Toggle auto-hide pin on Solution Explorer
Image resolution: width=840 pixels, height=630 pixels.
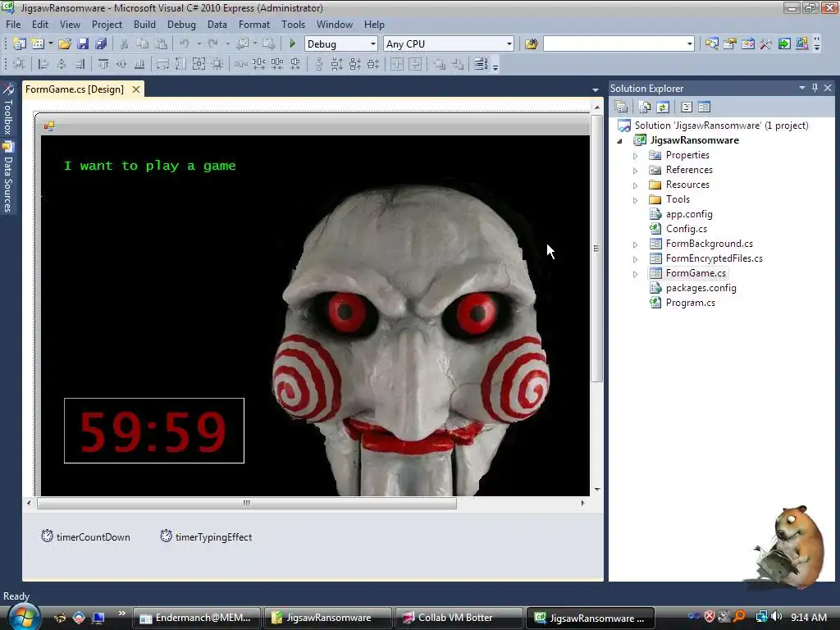pos(815,88)
